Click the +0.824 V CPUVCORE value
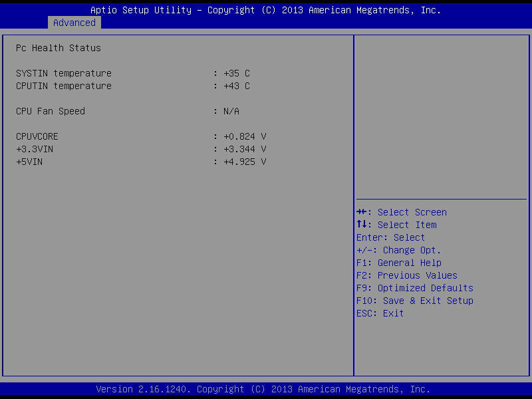The image size is (532, 399). [245, 136]
